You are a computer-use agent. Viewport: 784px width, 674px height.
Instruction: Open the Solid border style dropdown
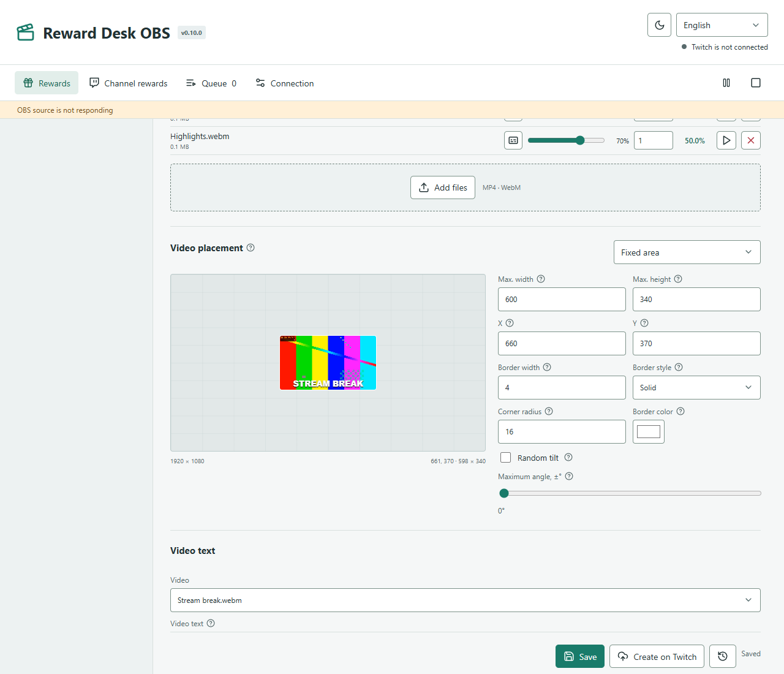(x=696, y=388)
